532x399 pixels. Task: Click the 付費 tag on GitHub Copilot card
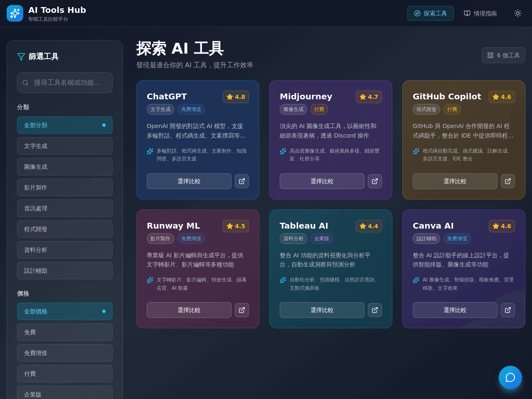pos(452,109)
